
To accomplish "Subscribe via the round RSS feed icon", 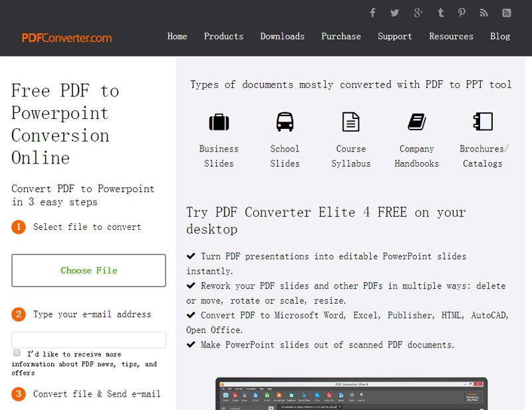I will click(x=484, y=13).
